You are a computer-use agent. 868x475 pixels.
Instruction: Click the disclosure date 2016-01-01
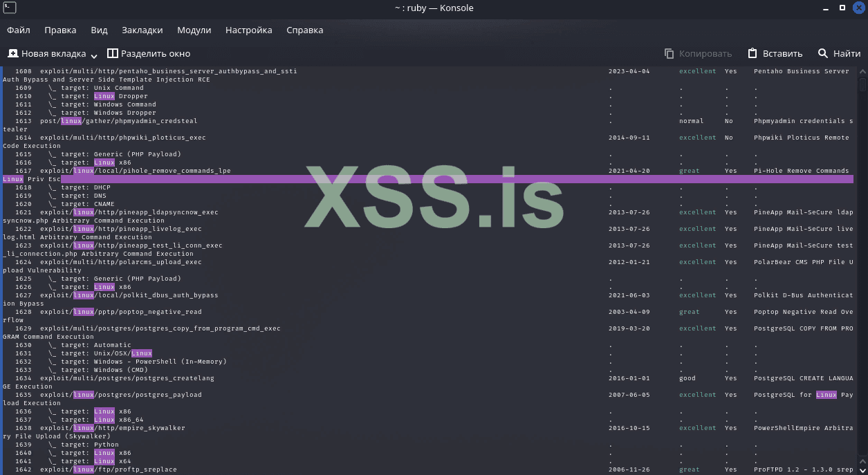629,378
